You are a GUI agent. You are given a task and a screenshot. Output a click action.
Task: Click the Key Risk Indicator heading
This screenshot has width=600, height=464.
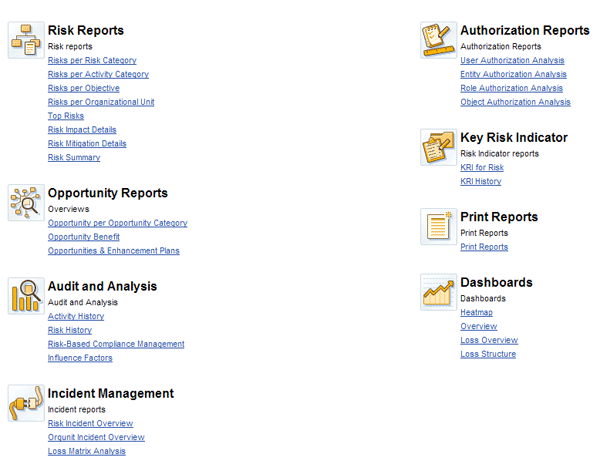pos(514,137)
